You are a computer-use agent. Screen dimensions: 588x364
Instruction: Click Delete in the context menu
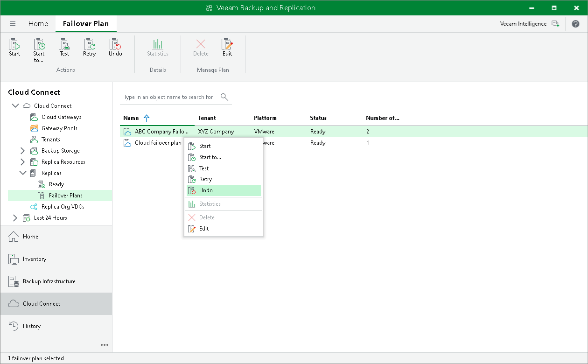point(224,217)
